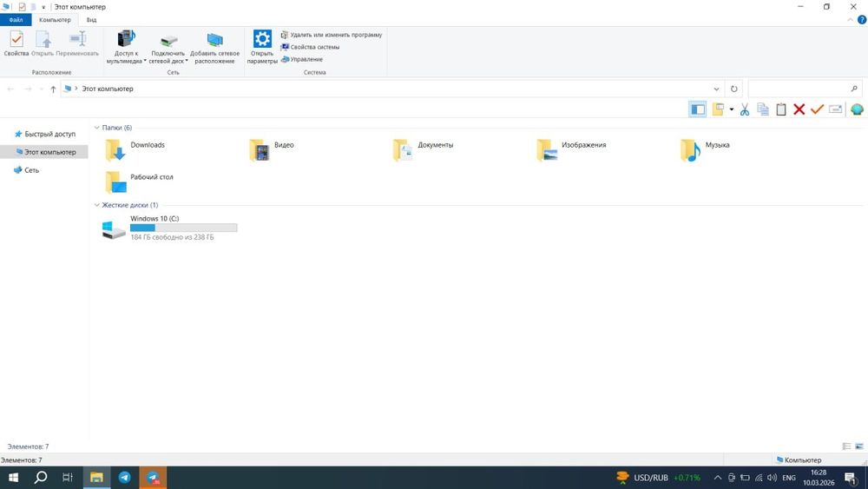Screen dimensions: 868x489
Task: Click the volume speaker tray icon
Action: [773, 478]
